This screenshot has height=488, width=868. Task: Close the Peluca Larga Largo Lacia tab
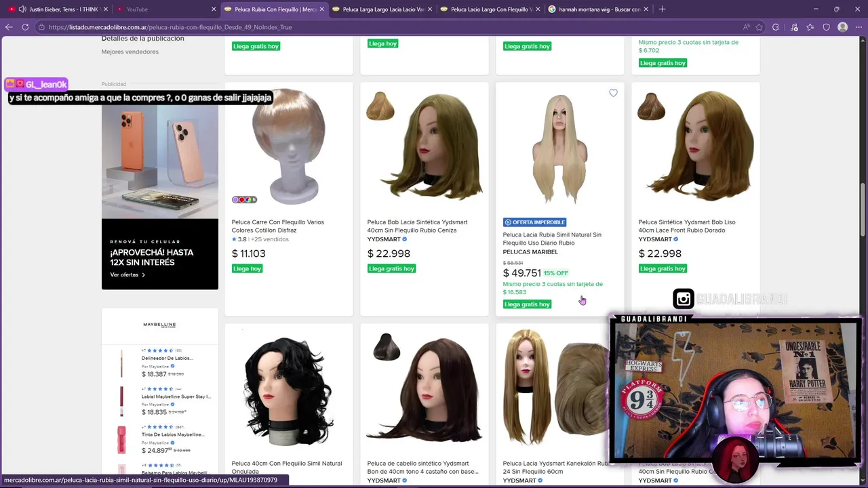[x=429, y=9]
